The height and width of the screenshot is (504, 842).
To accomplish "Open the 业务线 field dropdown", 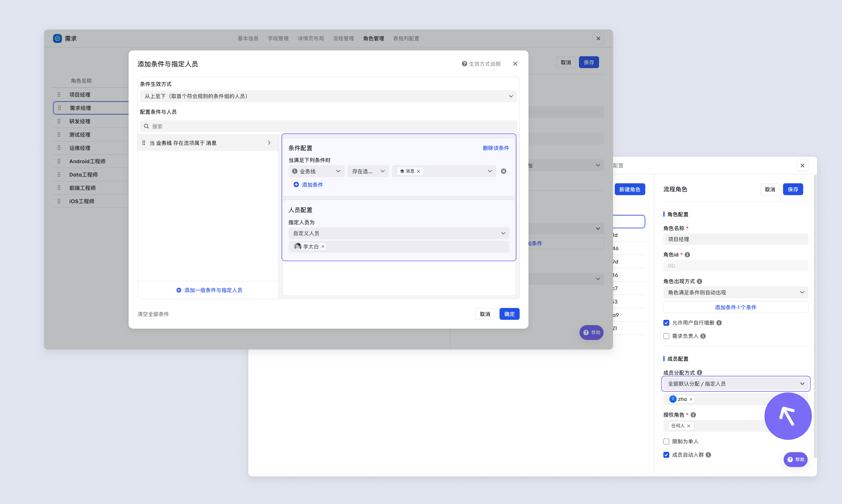I will [316, 171].
